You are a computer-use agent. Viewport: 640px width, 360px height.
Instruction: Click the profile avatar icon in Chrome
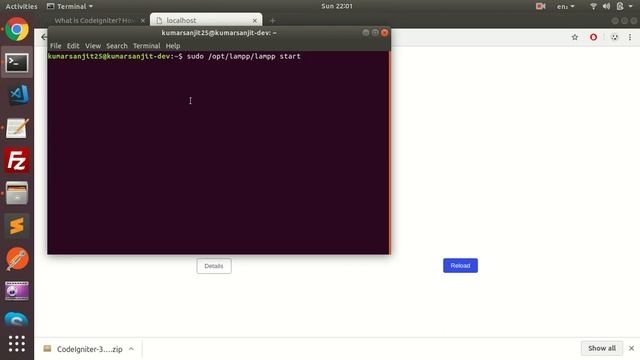[x=614, y=37]
